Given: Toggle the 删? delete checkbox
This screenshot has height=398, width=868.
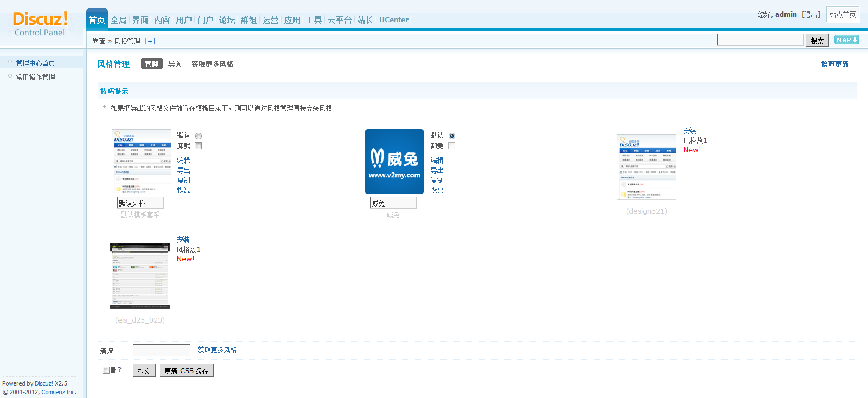Looking at the screenshot, I should pos(106,370).
